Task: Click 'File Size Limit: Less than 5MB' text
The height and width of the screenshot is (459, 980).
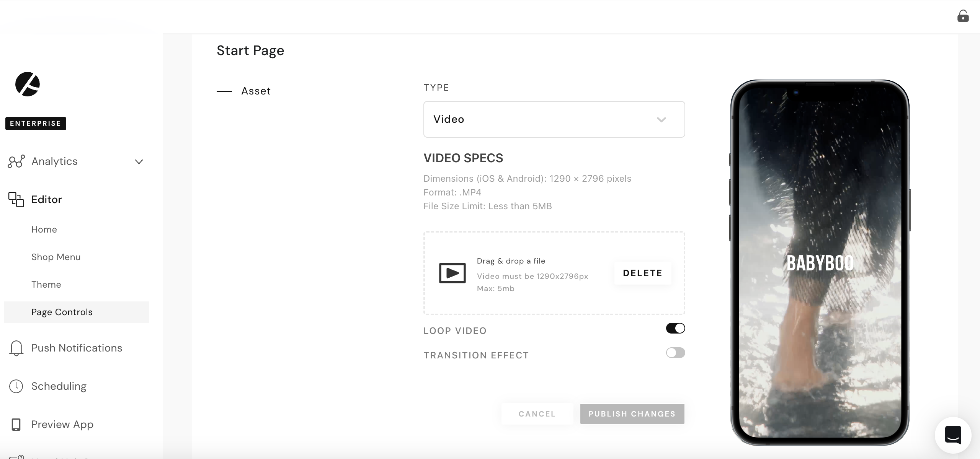Action: [x=487, y=206]
